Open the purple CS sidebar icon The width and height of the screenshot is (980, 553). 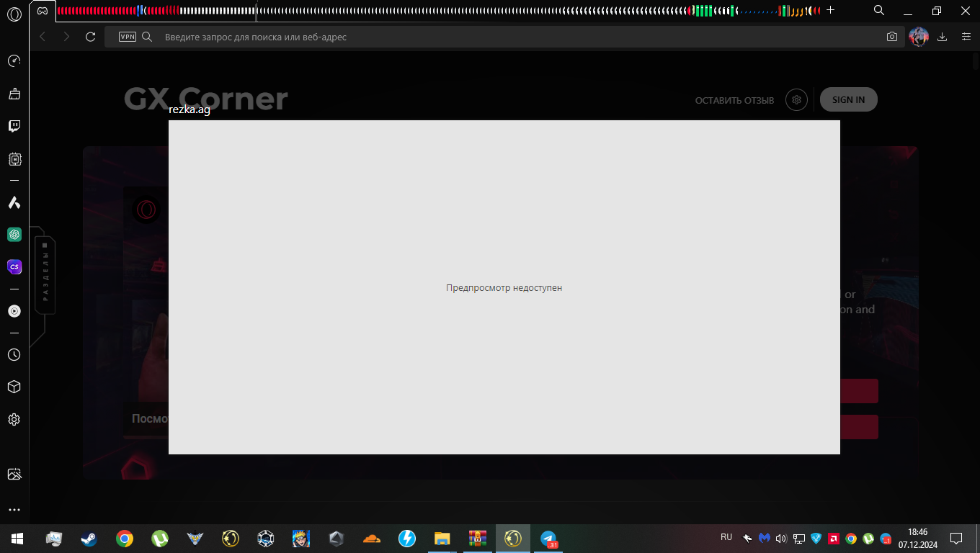(14, 266)
